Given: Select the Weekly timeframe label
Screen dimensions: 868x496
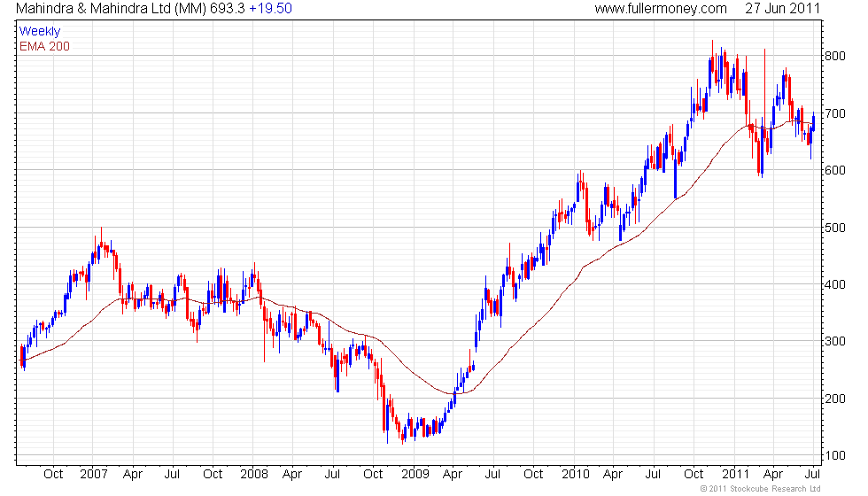Looking at the screenshot, I should pyautogui.click(x=40, y=32).
